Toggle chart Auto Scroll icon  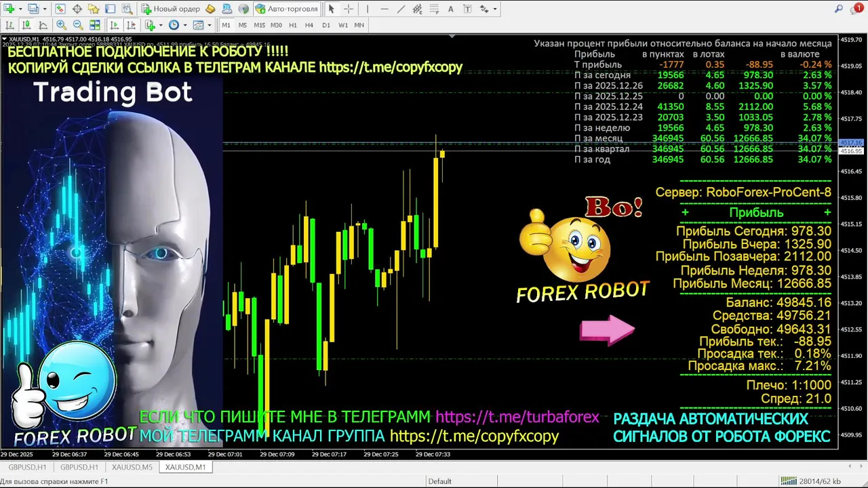(114, 25)
